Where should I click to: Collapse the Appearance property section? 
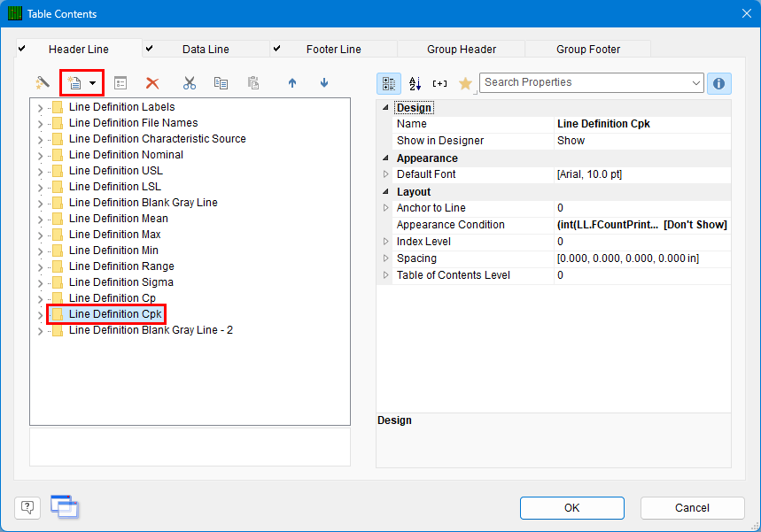[385, 158]
